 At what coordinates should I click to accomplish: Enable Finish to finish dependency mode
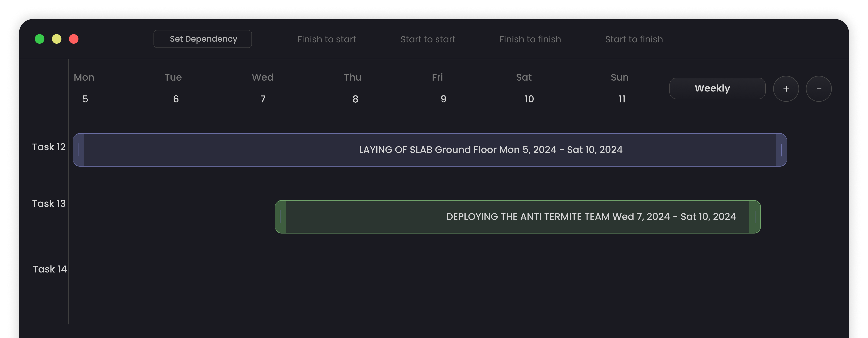coord(530,39)
